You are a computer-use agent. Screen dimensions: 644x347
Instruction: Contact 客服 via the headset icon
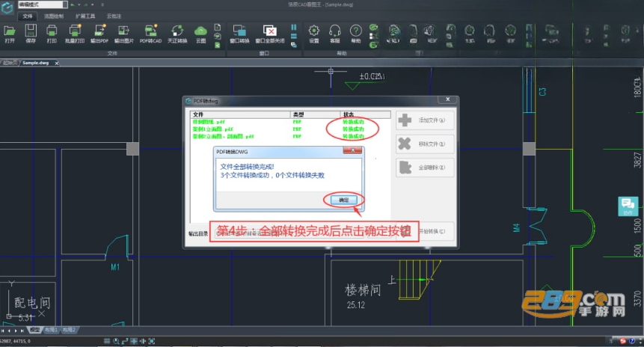tap(335, 33)
